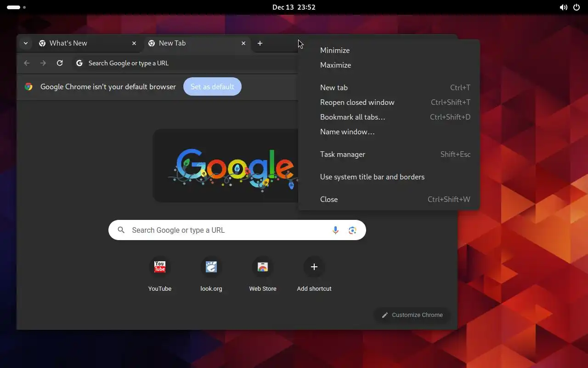This screenshot has height=368, width=588.
Task: Click the Google icon in address bar
Action: click(79, 63)
